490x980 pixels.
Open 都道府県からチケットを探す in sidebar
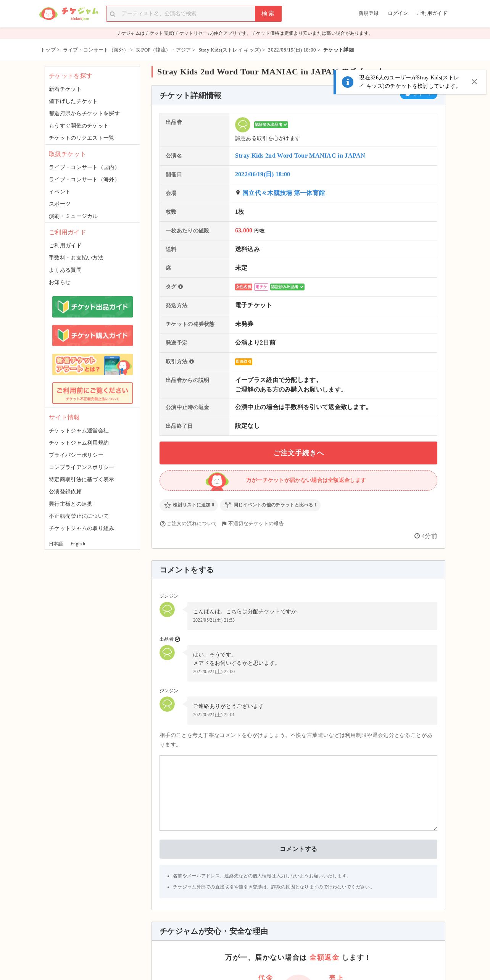click(84, 113)
